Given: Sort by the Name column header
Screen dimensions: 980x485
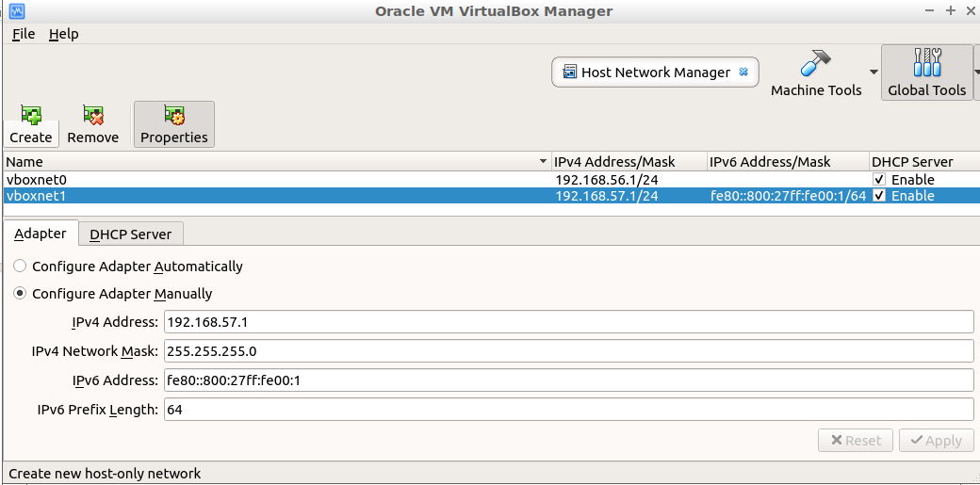Looking at the screenshot, I should [277, 162].
